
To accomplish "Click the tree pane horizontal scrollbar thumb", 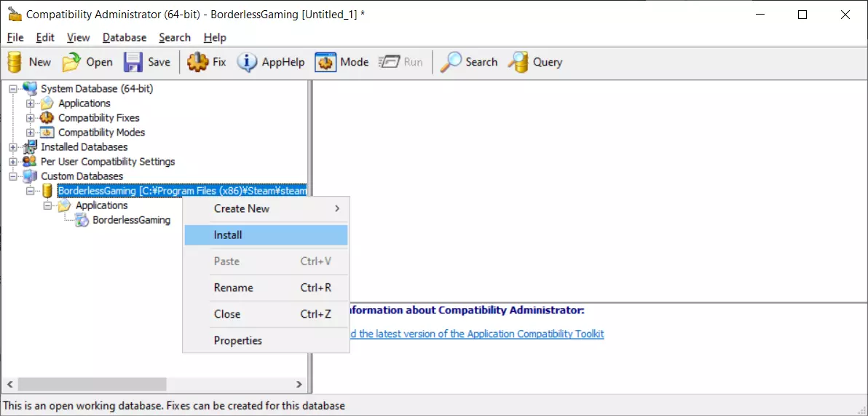I will (92, 385).
